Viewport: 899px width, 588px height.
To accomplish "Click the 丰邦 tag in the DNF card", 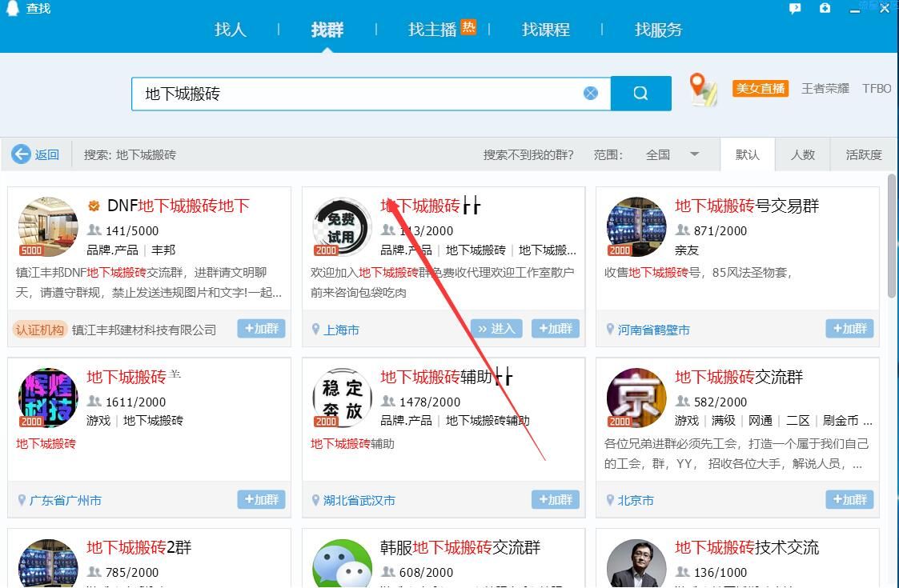I will [x=163, y=250].
